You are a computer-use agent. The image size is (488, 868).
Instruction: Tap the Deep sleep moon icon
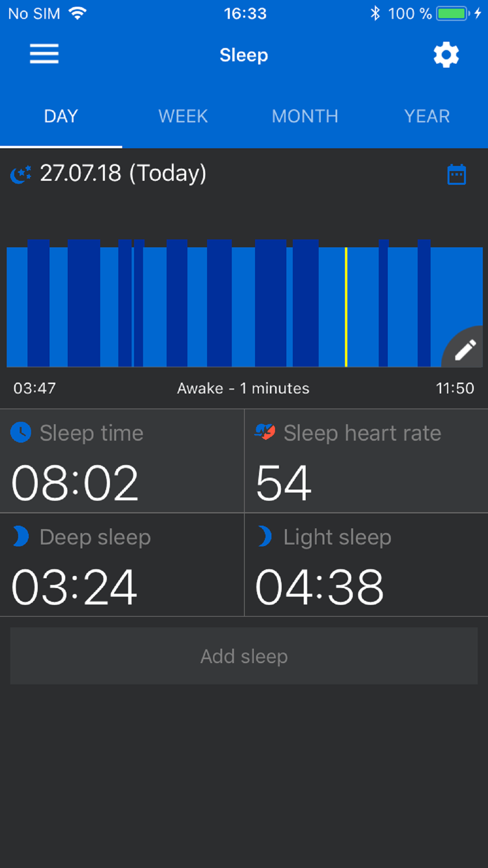pos(20,537)
